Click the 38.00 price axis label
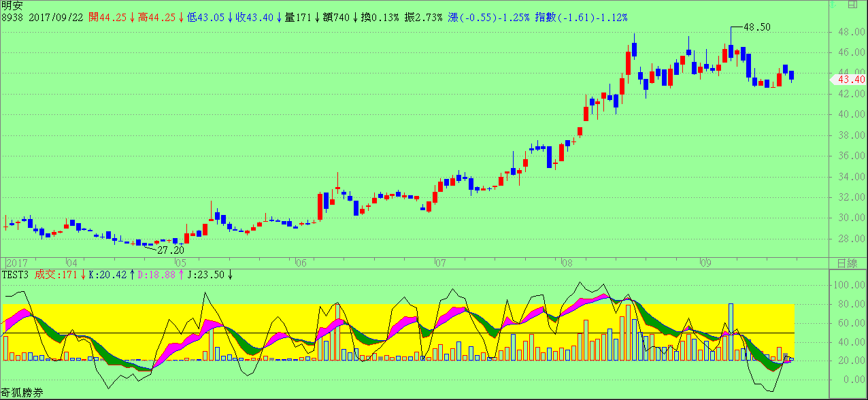Viewport: 868px width, 400px height. click(x=851, y=135)
